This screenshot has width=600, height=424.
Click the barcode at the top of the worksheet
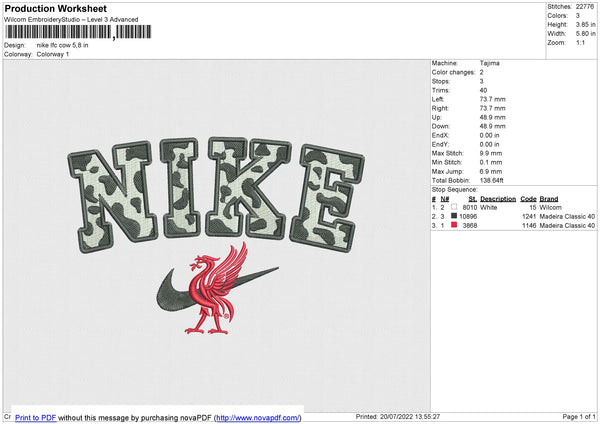[78, 32]
